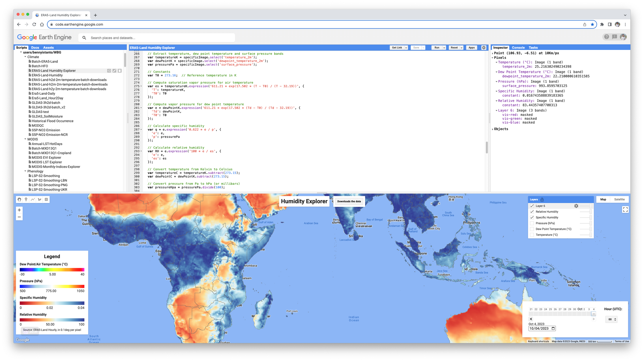Click the date input field 10/04/2023
This screenshot has width=644, height=361.
point(539,329)
